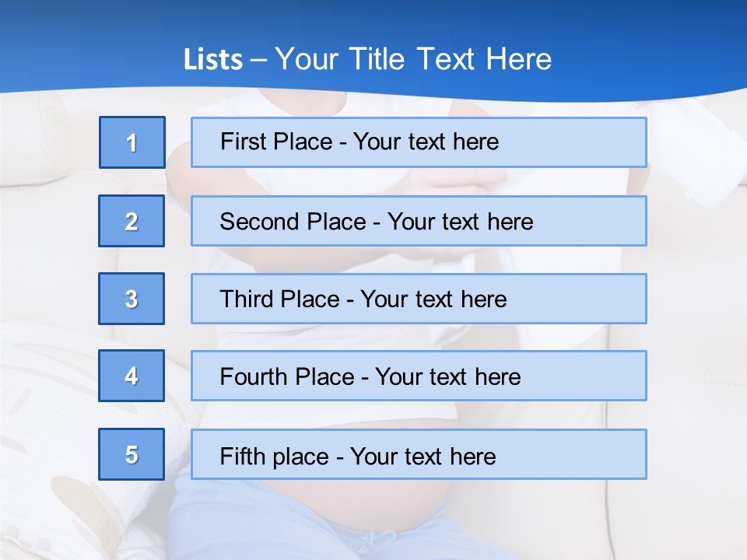Screen dimensions: 747x560
Task: Click 'Your text here' in Fifth place bar
Action: pyautogui.click(x=423, y=456)
